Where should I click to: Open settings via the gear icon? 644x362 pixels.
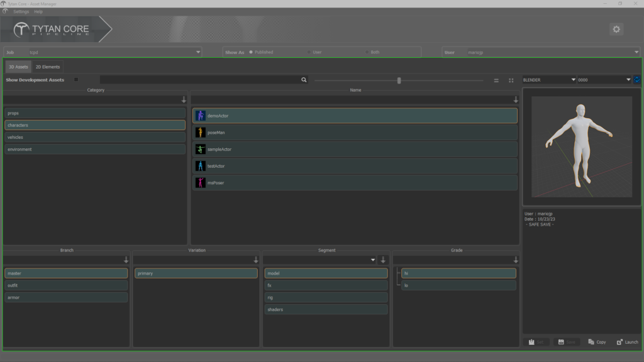click(616, 29)
